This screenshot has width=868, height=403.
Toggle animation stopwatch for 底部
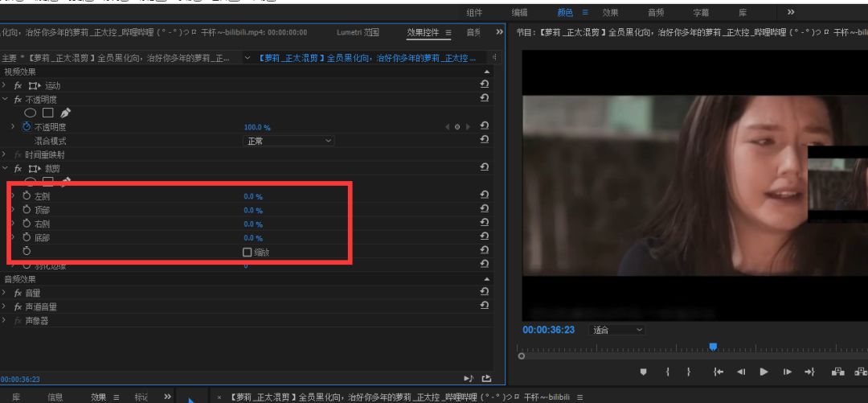pyautogui.click(x=27, y=237)
